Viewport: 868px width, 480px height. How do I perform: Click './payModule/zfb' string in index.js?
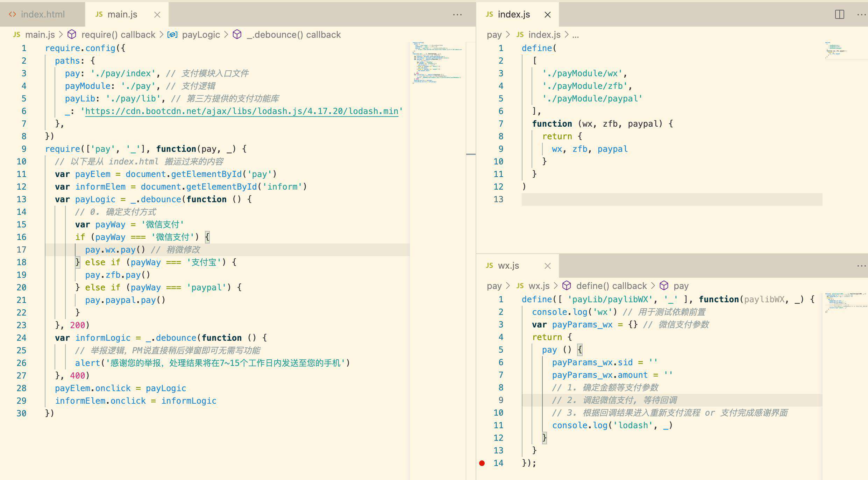[584, 86]
